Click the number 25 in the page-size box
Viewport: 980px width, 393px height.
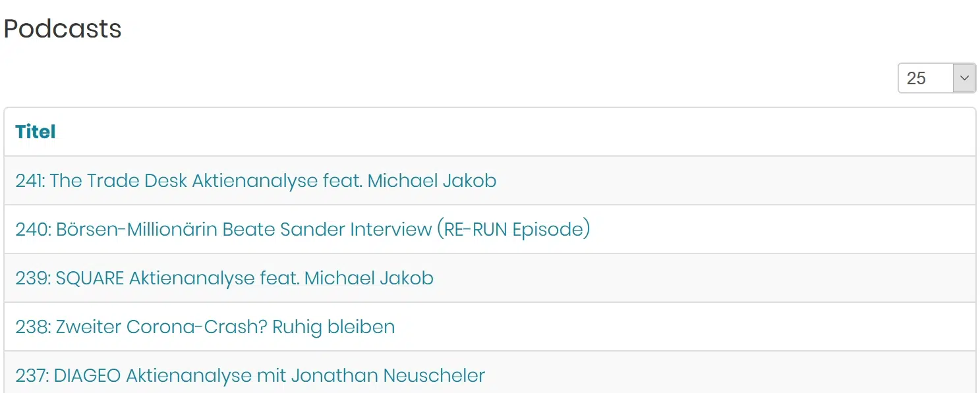click(916, 78)
